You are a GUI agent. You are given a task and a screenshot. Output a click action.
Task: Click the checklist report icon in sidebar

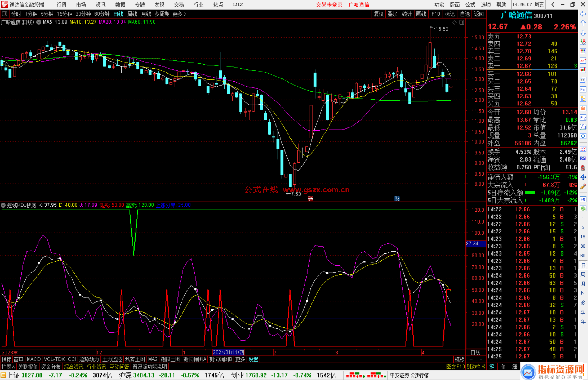[x=583, y=42]
